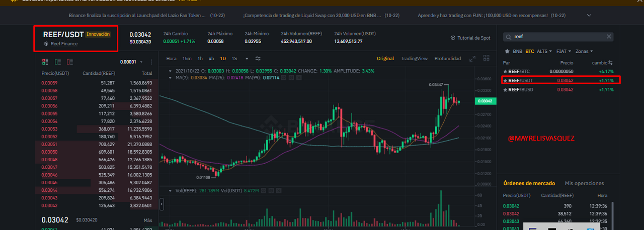
Task: Click the play icon beside Tutorial de Spot
Action: click(453, 38)
